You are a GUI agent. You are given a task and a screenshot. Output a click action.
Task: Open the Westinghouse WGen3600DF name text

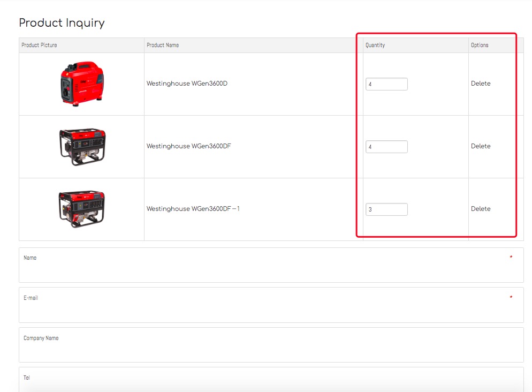188,146
